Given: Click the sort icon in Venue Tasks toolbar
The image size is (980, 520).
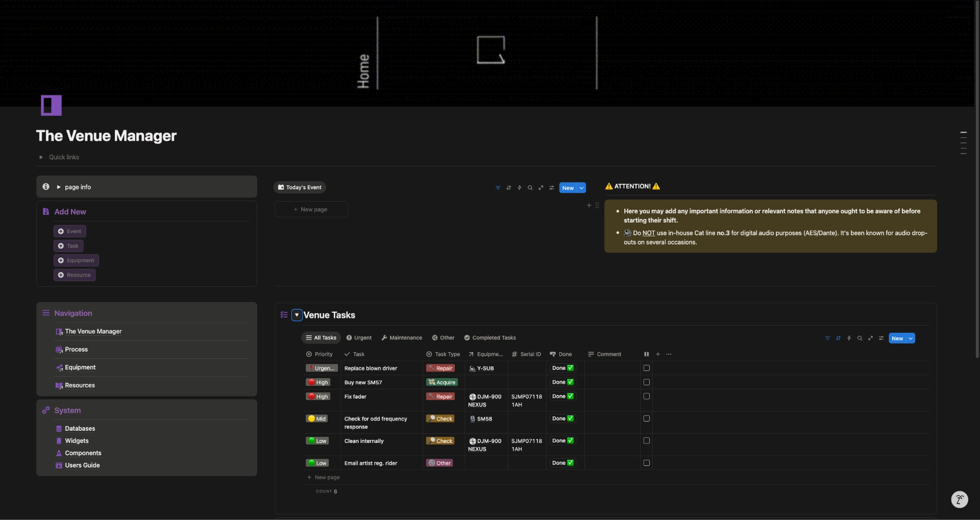Looking at the screenshot, I should coord(838,338).
